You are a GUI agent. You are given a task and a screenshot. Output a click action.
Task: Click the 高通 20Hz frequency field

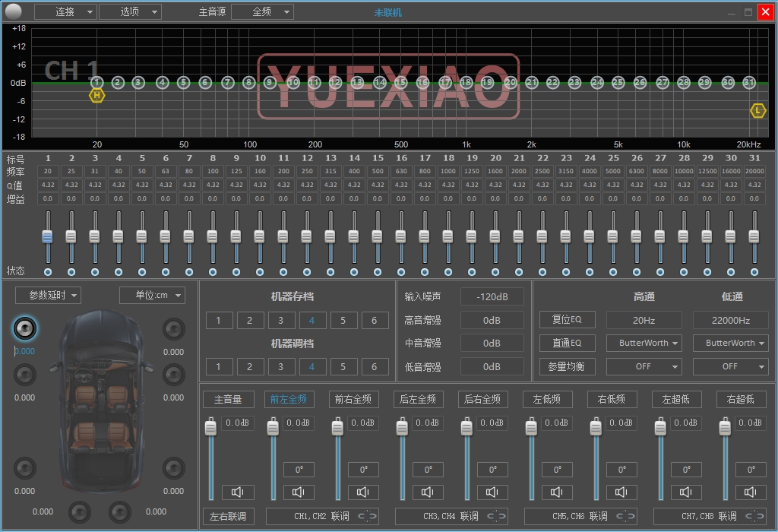644,320
